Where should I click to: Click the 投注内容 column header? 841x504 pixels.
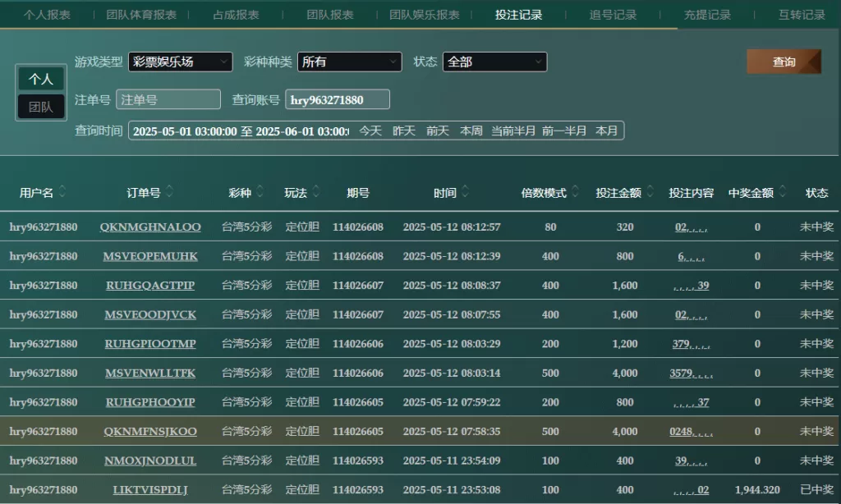[x=691, y=193]
